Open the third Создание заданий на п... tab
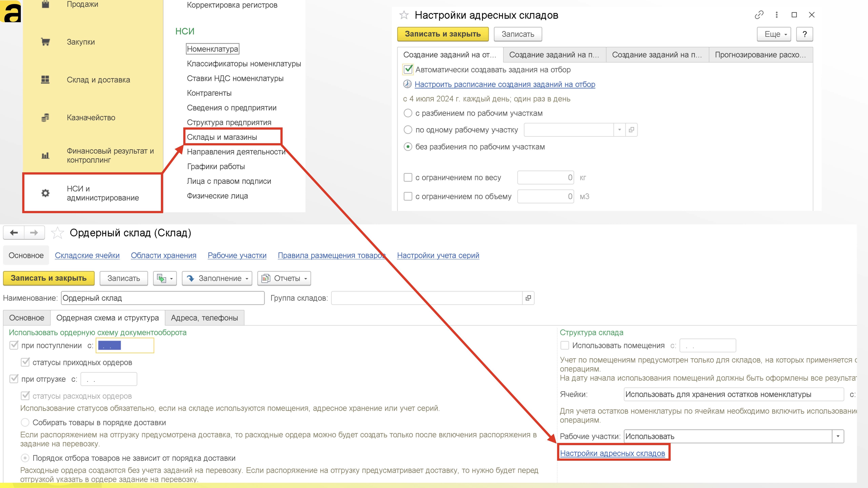This screenshot has height=488, width=868. click(657, 55)
